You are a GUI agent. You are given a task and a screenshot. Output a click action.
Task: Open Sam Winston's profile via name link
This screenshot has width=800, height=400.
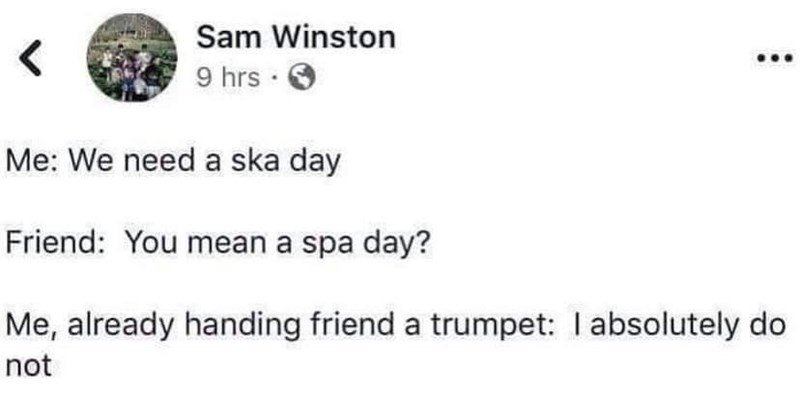click(296, 38)
